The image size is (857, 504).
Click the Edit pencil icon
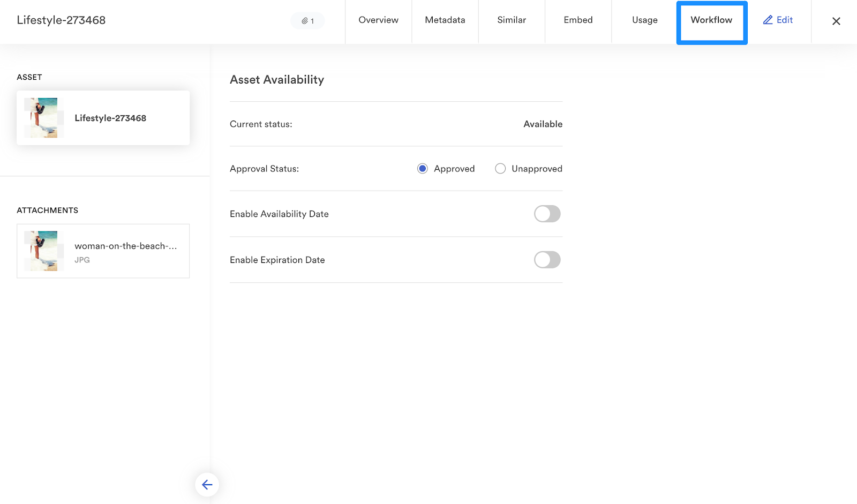pos(768,20)
